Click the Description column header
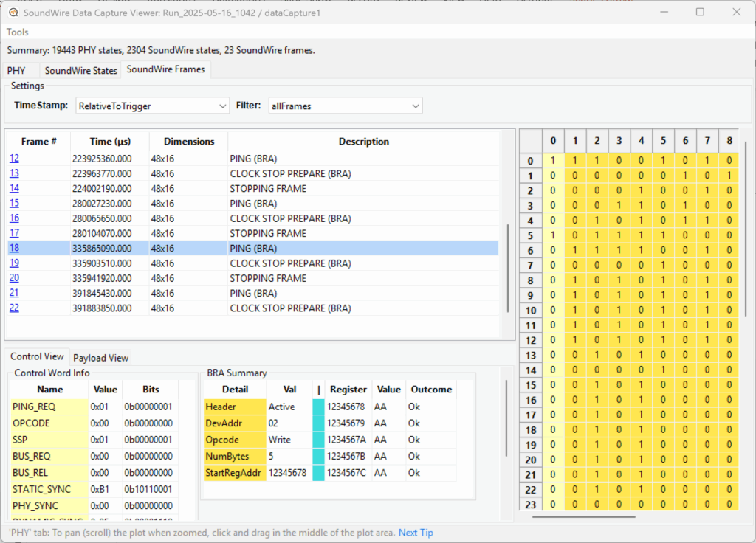The image size is (756, 543). [x=363, y=142]
